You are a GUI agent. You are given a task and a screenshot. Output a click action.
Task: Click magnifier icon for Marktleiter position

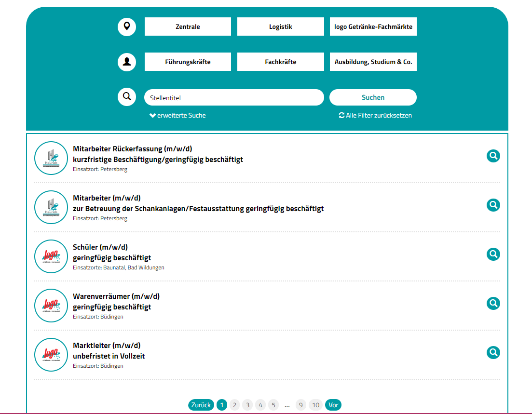point(493,352)
